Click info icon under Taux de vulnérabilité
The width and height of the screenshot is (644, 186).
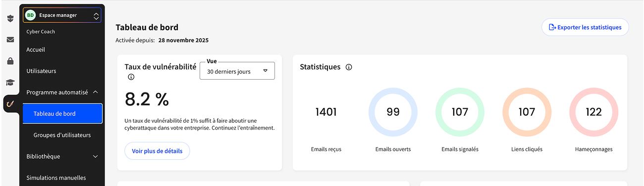point(131,77)
